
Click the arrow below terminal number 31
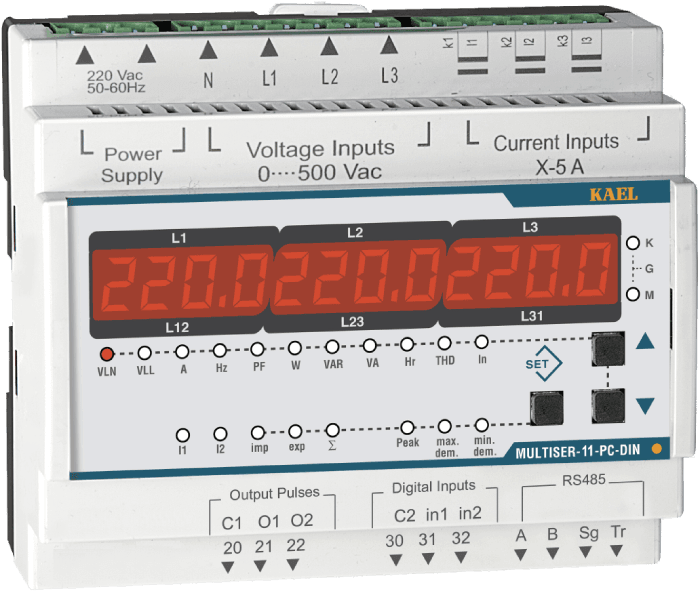(428, 558)
